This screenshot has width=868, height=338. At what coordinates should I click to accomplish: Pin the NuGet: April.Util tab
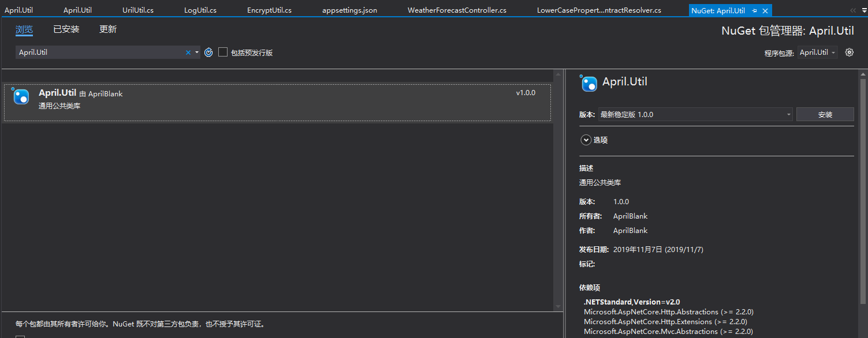(755, 10)
